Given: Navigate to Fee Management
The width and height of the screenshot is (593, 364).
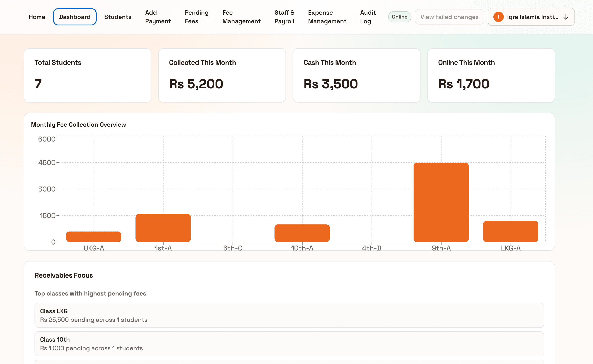Looking at the screenshot, I should tap(241, 17).
